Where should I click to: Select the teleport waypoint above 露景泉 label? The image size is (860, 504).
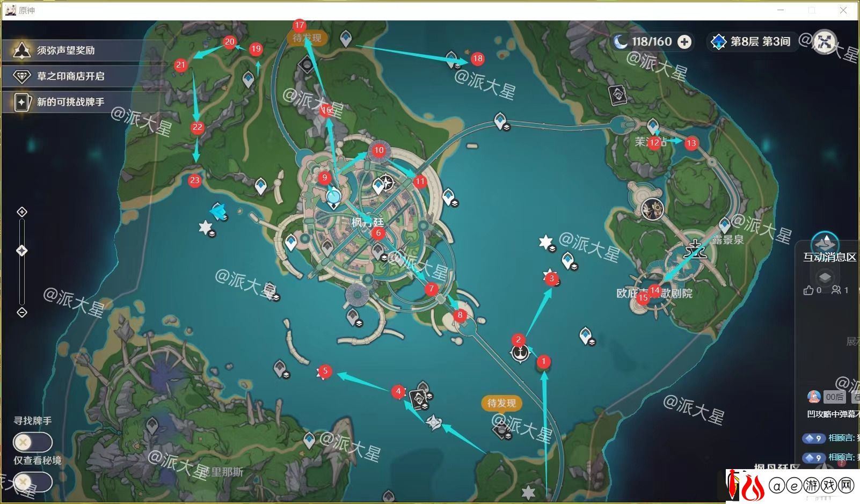pos(725,224)
